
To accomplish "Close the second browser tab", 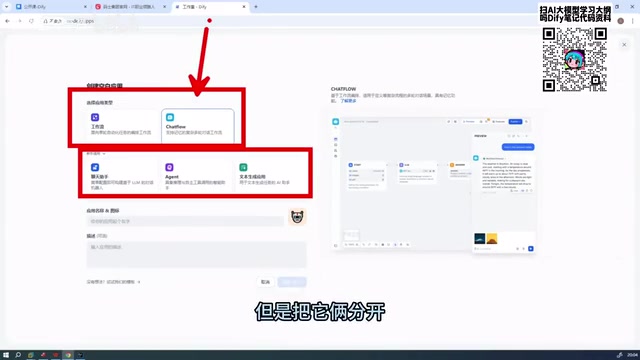I will (164, 7).
